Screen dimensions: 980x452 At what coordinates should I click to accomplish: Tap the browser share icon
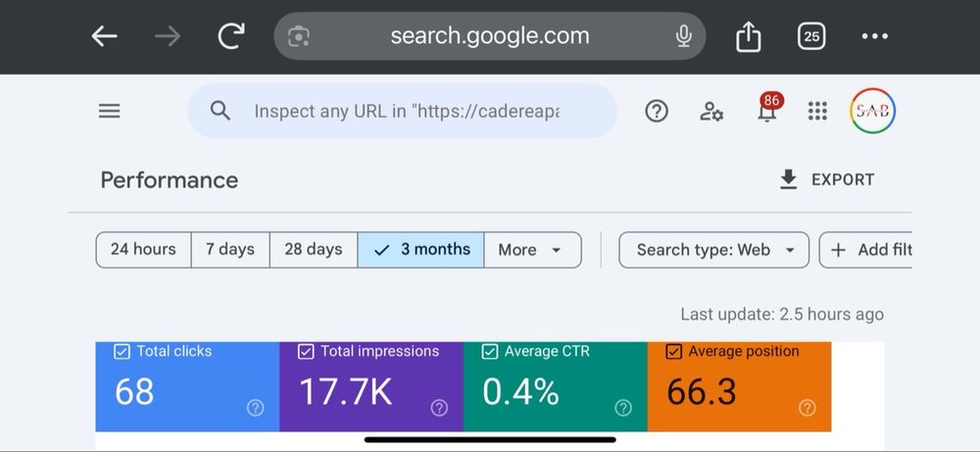(x=749, y=37)
